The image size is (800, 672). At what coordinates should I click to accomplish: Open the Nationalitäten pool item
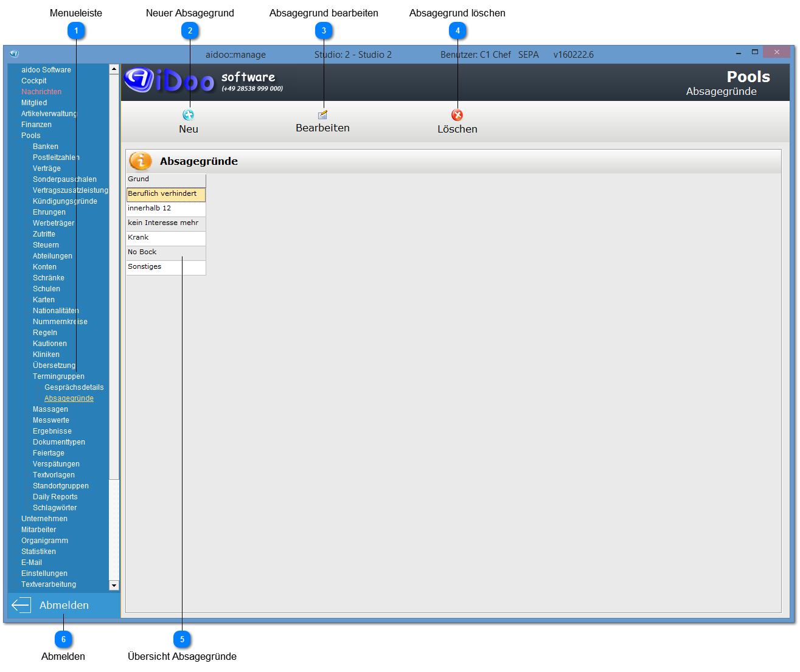pos(56,311)
